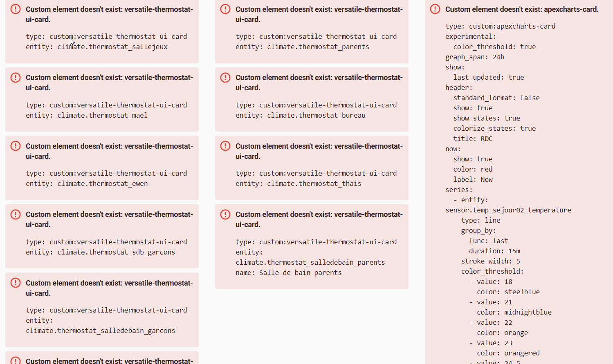This screenshot has width=613, height=364.
Task: Click the line '- value: 18'
Action: pos(490,281)
